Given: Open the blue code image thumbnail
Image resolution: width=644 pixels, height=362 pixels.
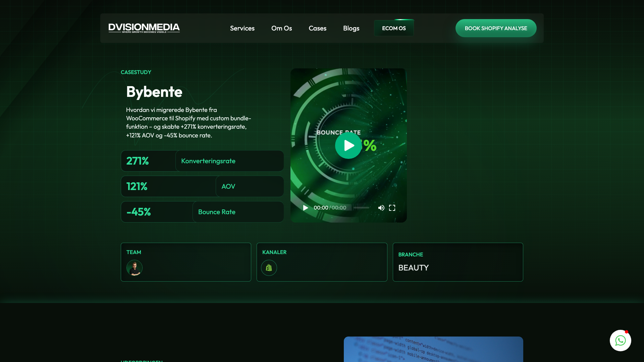Looking at the screenshot, I should tap(433, 349).
